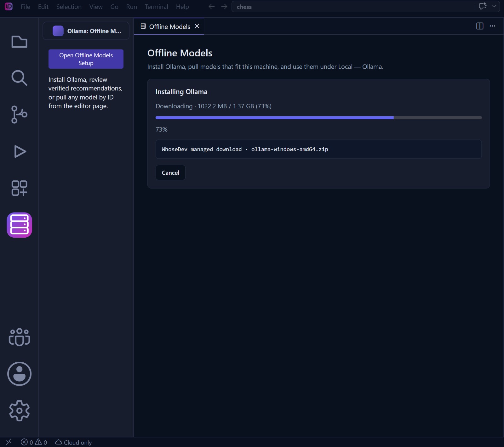Click the remote window indicator icon
This screenshot has width=504, height=447.
(x=9, y=442)
